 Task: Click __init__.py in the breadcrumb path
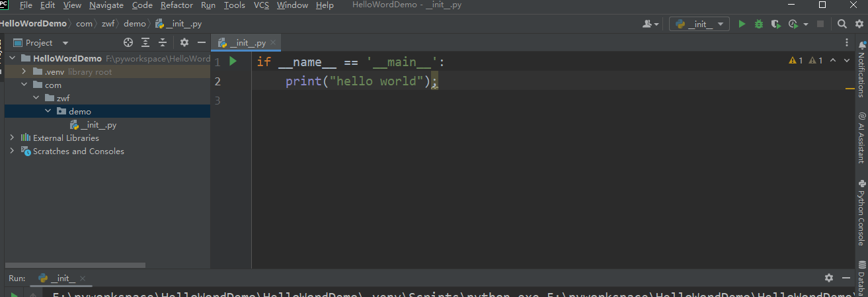[178, 24]
